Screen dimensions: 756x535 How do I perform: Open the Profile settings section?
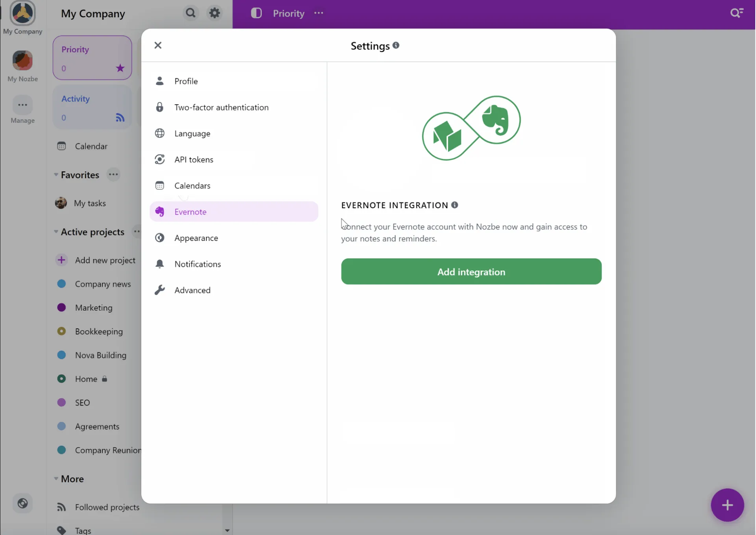[234, 81]
